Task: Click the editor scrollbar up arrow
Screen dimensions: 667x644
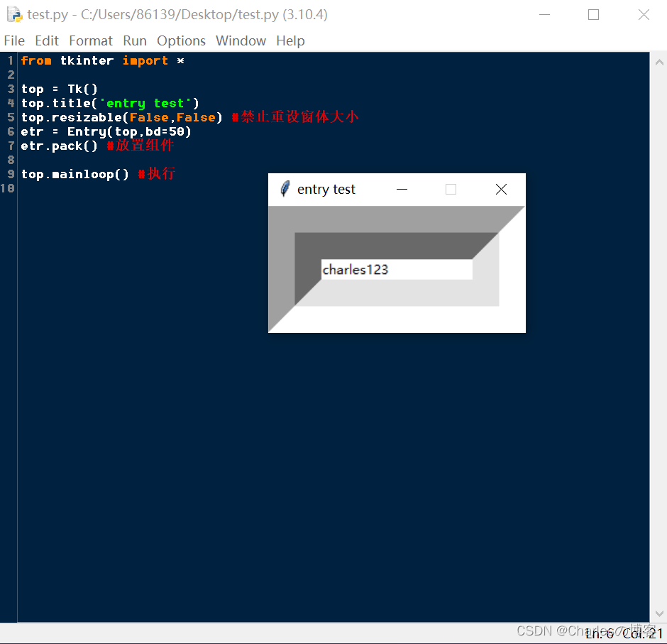Action: tap(660, 61)
